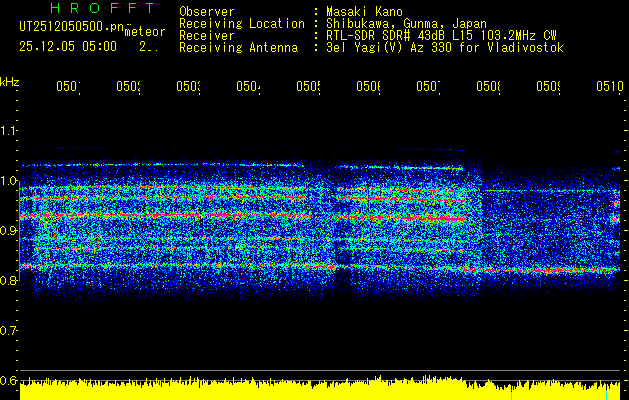This screenshot has width=629, height=400.
Task: Click the Receiving Location label
Action: (242, 24)
